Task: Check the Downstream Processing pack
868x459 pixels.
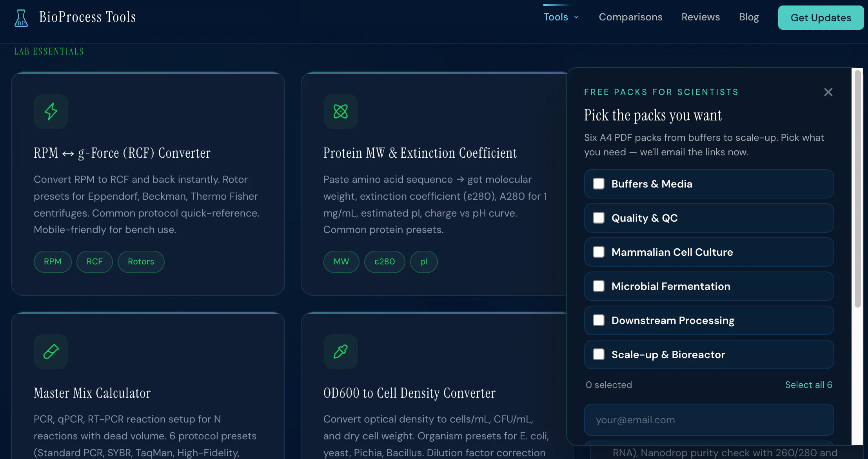Action: pos(599,320)
